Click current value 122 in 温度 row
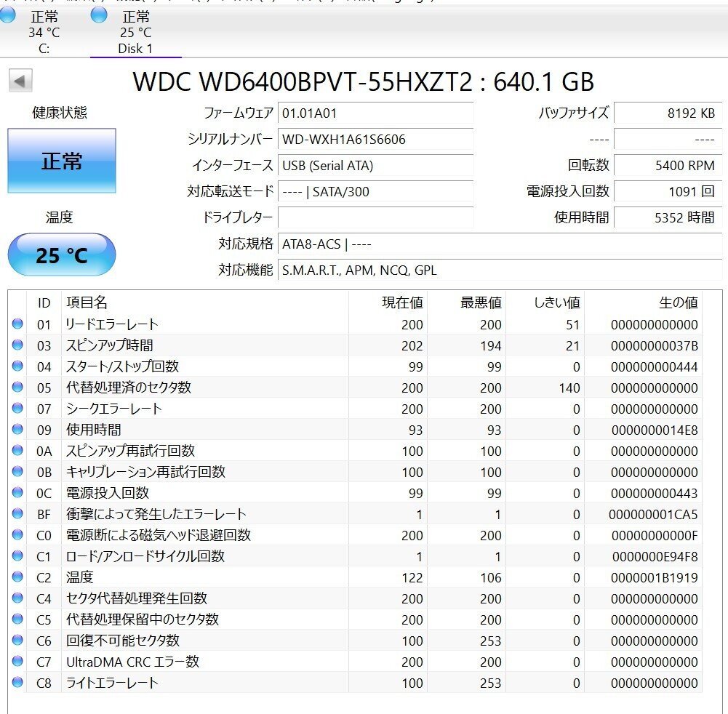 point(412,577)
